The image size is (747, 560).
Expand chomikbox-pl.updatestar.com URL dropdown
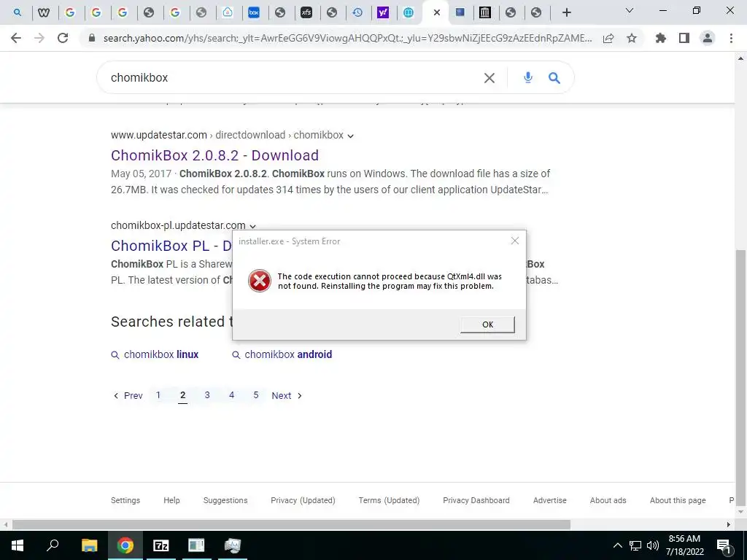(x=253, y=226)
